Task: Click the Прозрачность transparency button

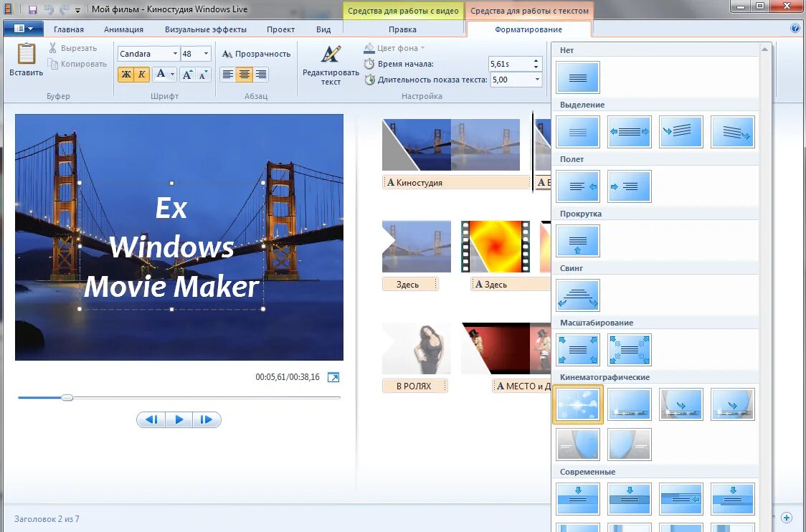Action: tap(257, 54)
